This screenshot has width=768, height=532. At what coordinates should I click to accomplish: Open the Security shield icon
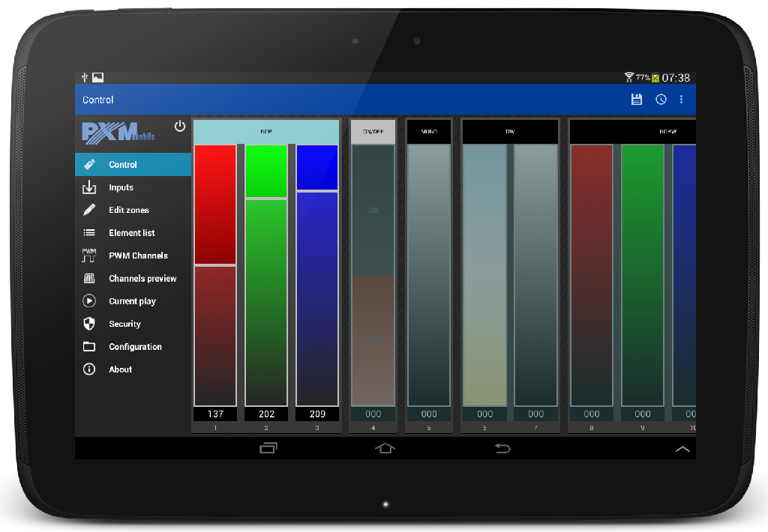click(90, 324)
